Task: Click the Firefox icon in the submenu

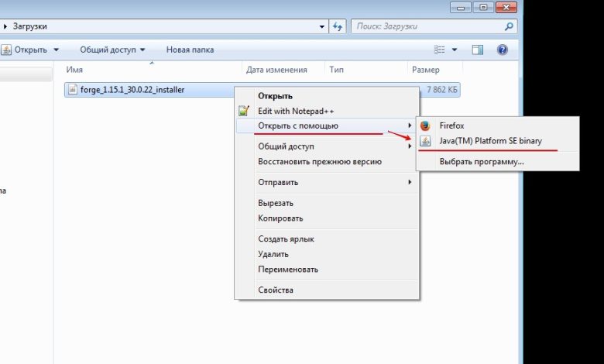Action: (x=424, y=125)
